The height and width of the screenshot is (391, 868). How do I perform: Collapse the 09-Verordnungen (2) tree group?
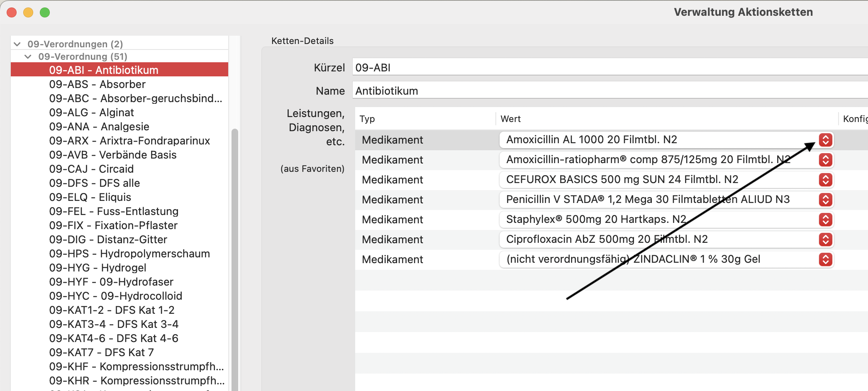[17, 44]
